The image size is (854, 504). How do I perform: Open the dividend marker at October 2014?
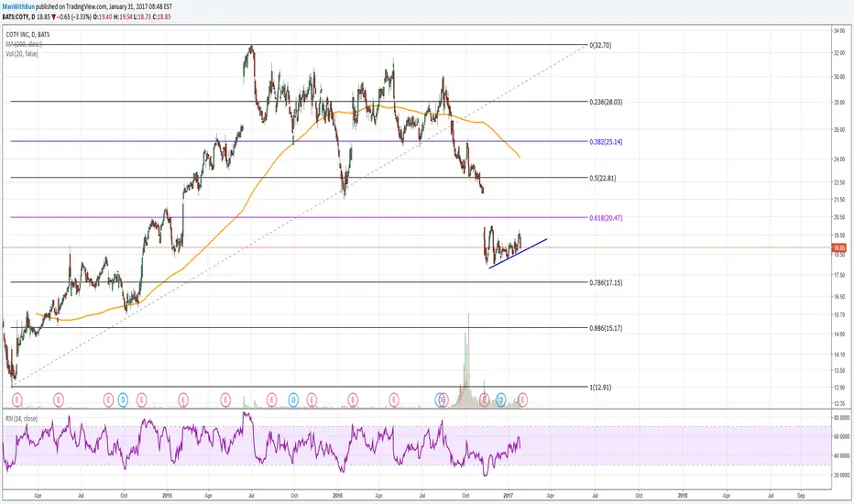tap(123, 400)
